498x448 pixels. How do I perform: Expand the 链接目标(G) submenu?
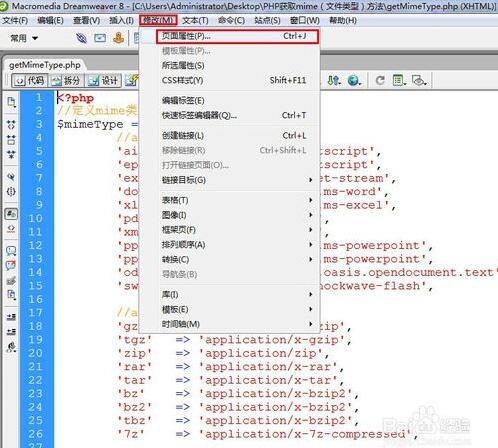[229, 180]
